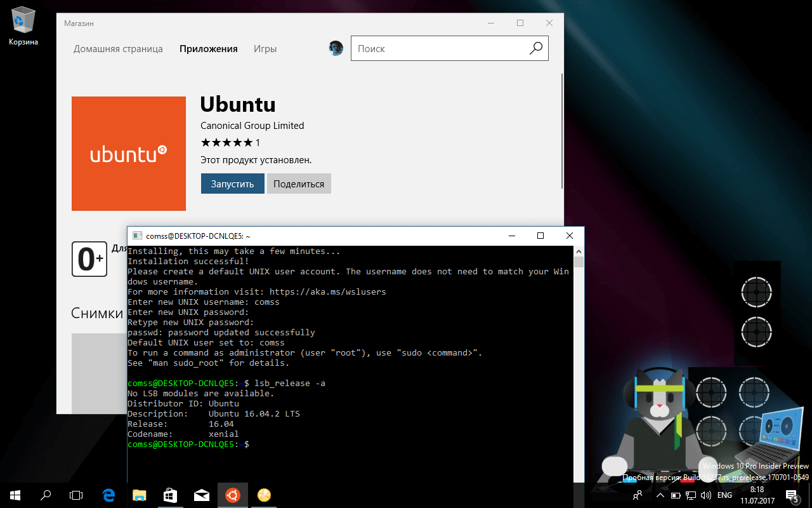
Task: Switch to the Игры tab
Action: [x=265, y=48]
